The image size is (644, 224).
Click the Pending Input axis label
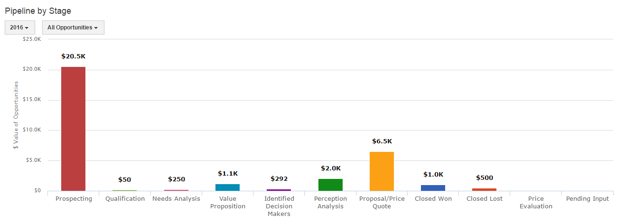click(587, 199)
